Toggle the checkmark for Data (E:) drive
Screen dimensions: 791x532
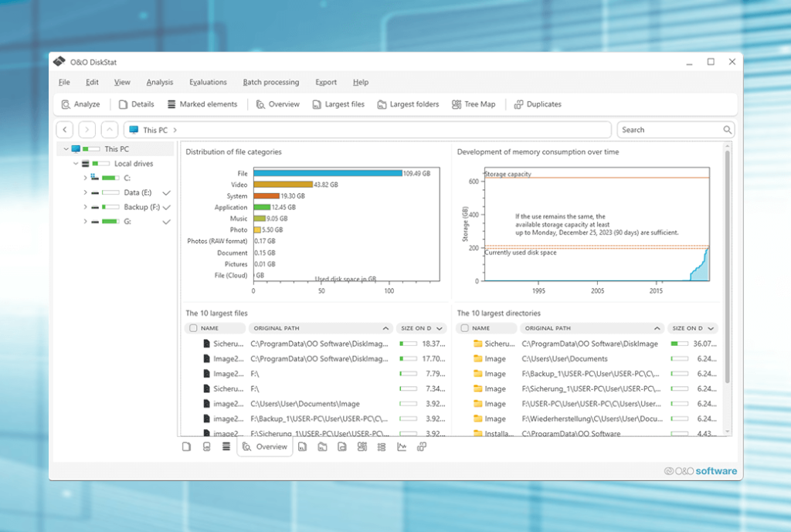pos(167,192)
